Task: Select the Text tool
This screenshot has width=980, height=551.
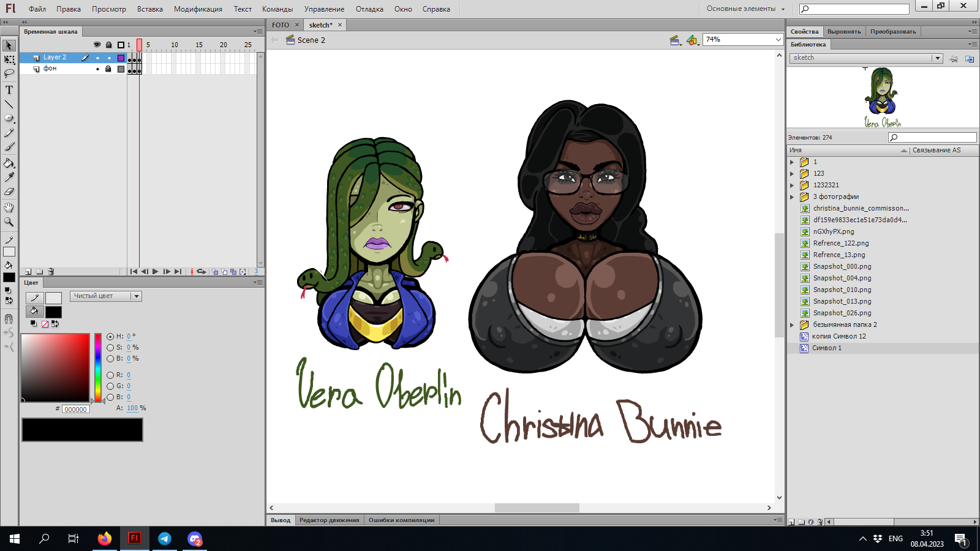Action: [9, 89]
